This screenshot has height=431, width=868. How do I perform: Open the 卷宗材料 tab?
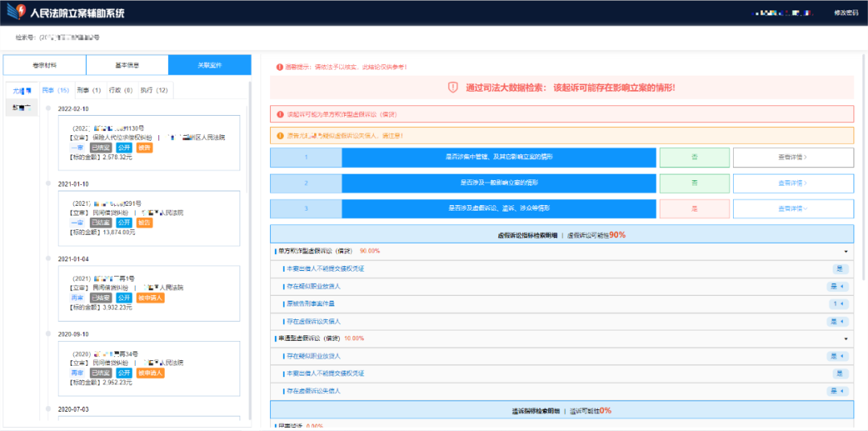[x=44, y=65]
